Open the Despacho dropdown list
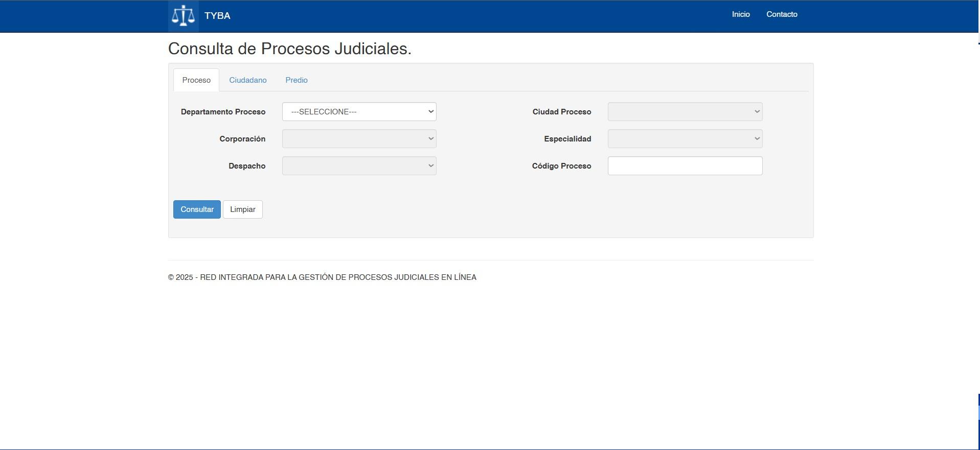The image size is (980, 450). (x=359, y=166)
